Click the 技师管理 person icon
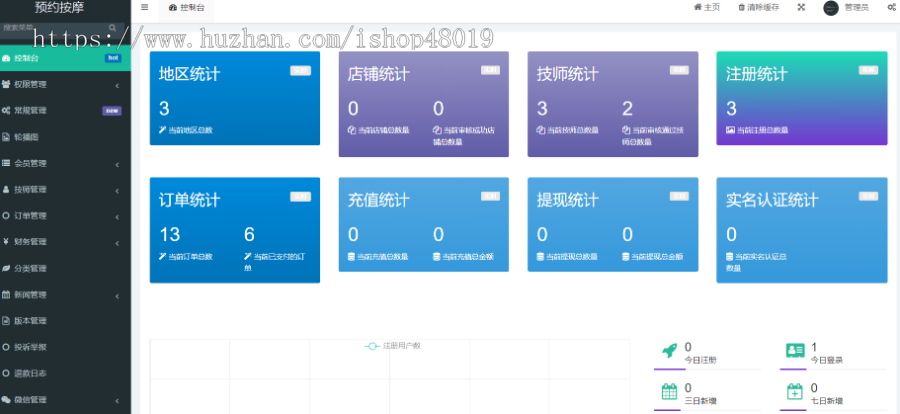Screen dimensions: 900x414 pyautogui.click(x=6, y=189)
